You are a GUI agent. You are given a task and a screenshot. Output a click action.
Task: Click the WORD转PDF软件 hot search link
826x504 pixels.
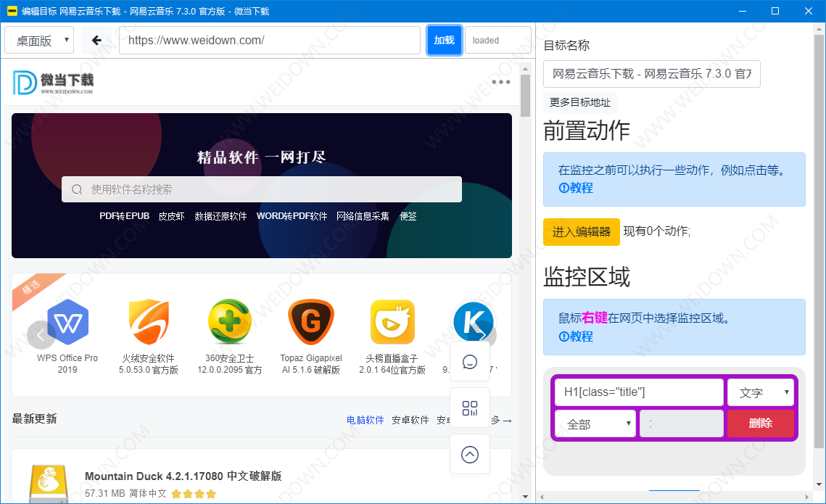click(292, 216)
